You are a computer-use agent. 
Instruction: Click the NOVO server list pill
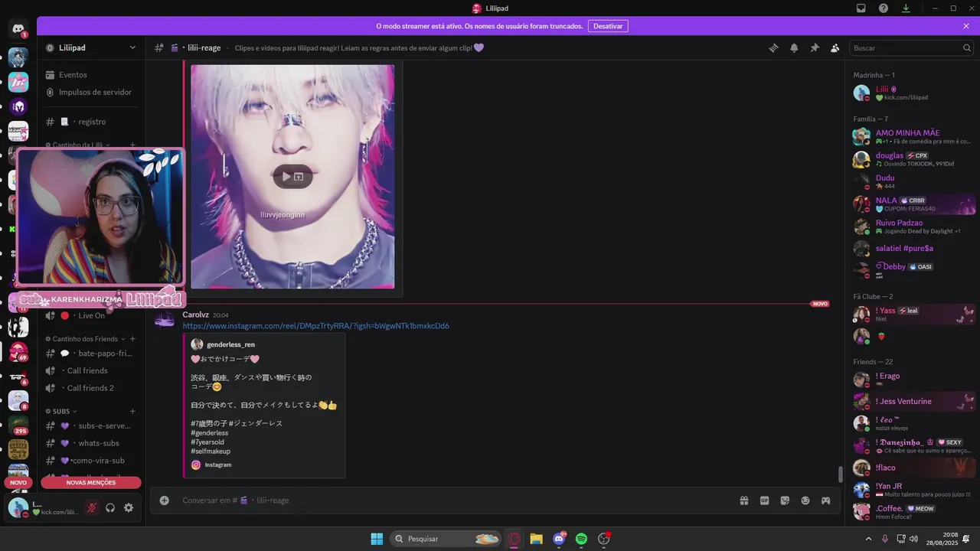tap(18, 483)
